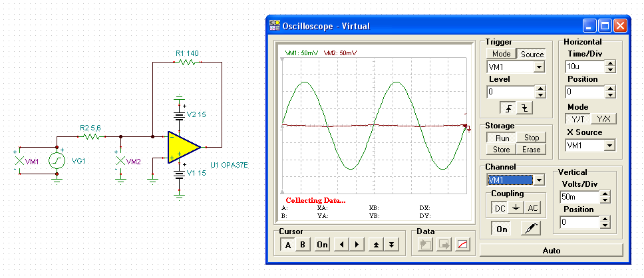Toggle the Cursor On button
Image resolution: width=644 pixels, height=278 pixels.
click(x=322, y=245)
